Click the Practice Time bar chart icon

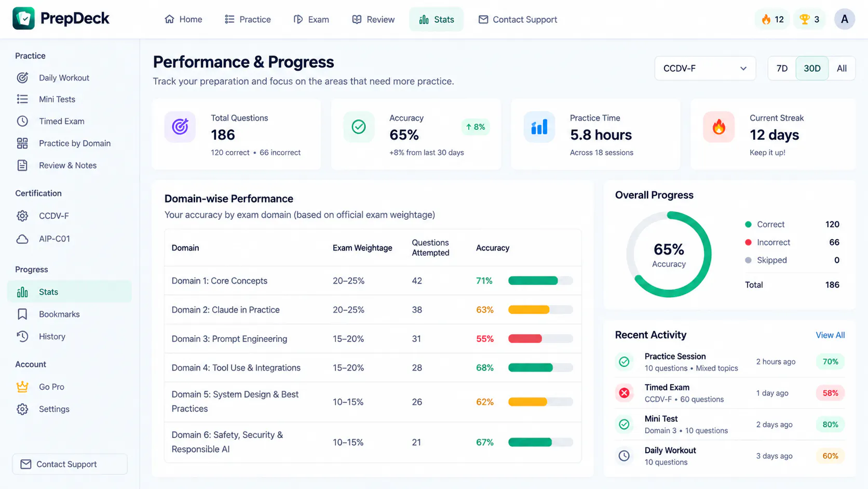pos(539,127)
